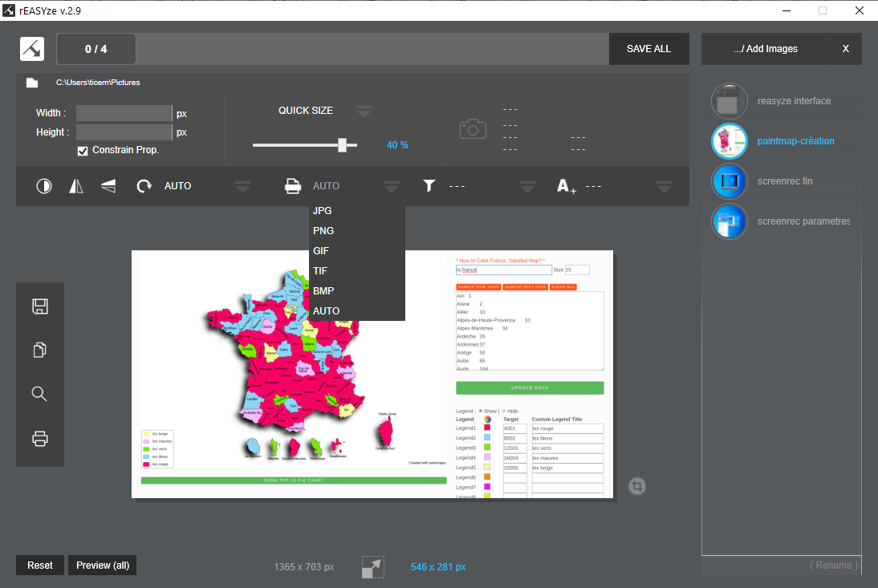Screen dimensions: 878x588
Task: Click the Rename link
Action: [834, 565]
